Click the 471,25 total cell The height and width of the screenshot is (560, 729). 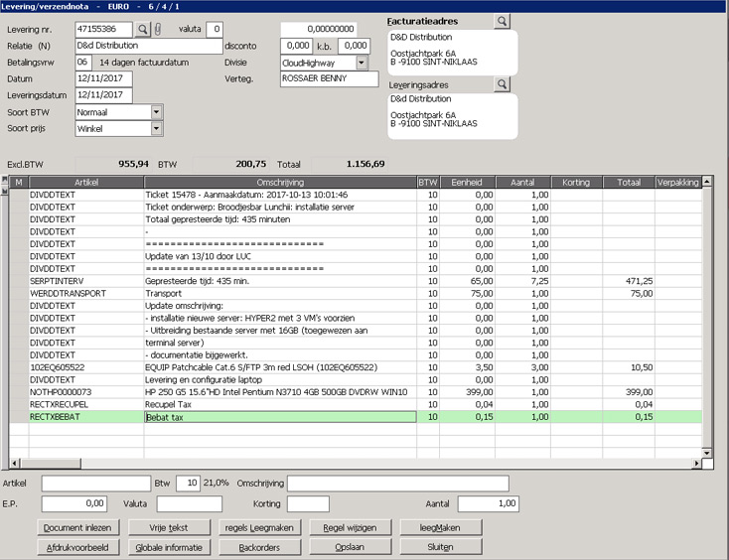pyautogui.click(x=629, y=281)
